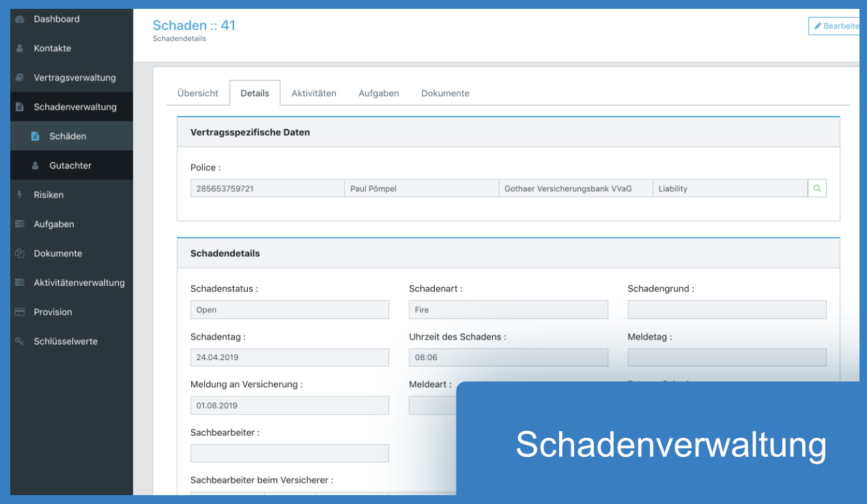Screen dimensions: 867x504
Task: Click the Provision credit card icon
Action: [x=20, y=312]
